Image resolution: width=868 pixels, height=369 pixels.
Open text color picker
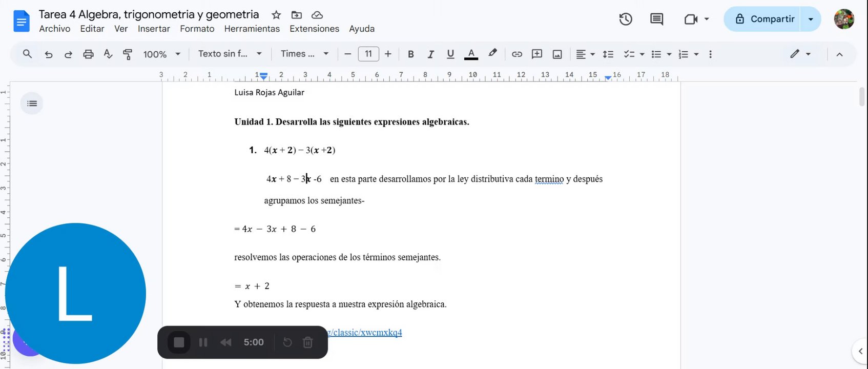(x=471, y=54)
